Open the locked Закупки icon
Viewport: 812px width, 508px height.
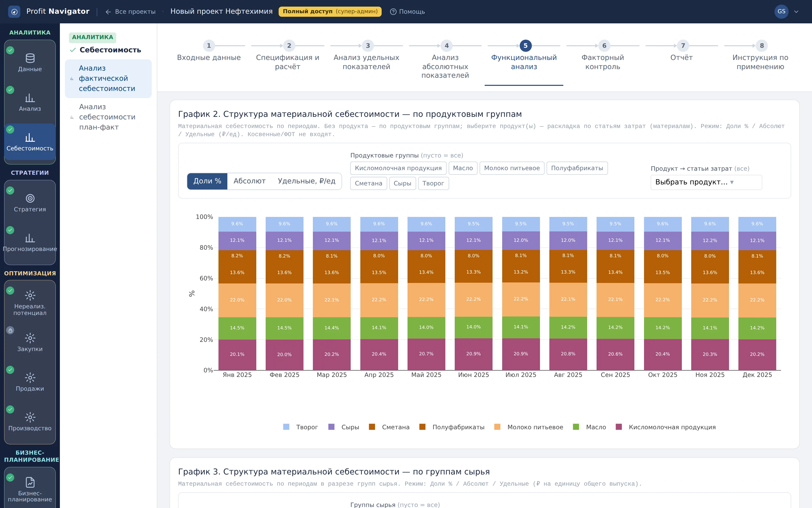click(30, 338)
